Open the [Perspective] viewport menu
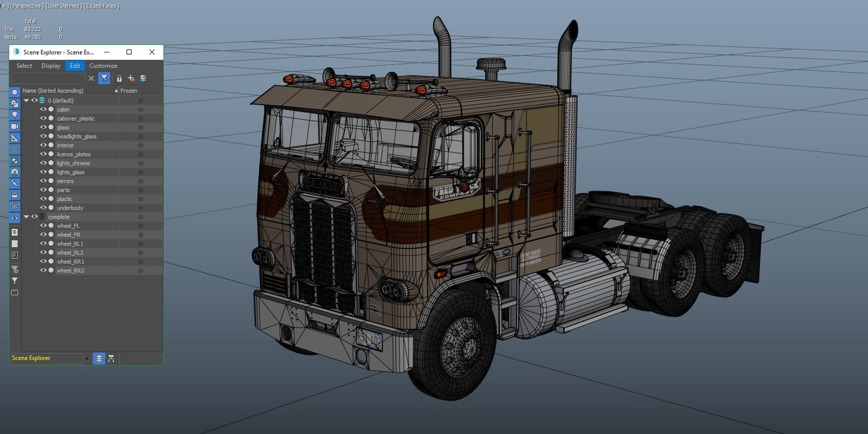The width and height of the screenshot is (868, 434). tap(27, 6)
